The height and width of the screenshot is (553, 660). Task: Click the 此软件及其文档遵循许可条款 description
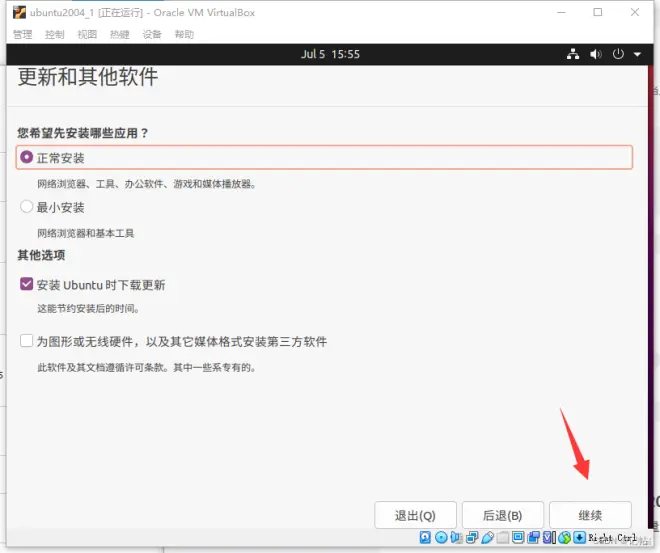coord(146,367)
